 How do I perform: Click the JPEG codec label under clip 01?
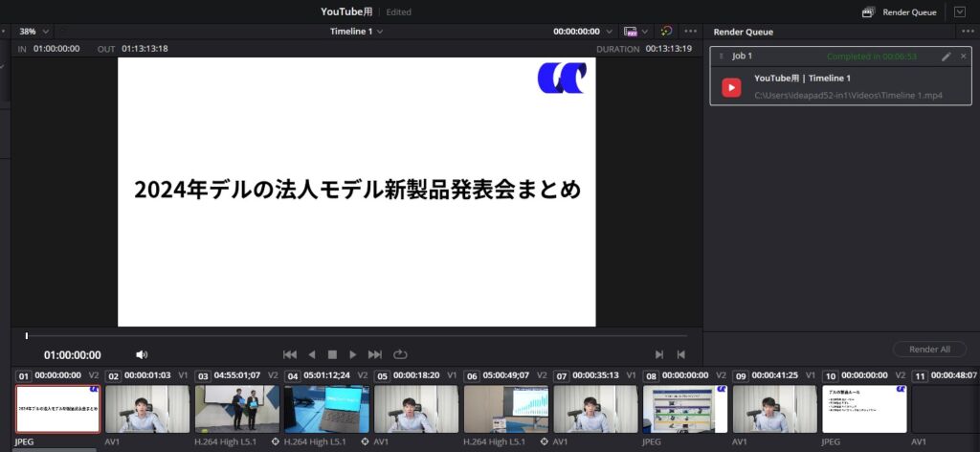pyautogui.click(x=24, y=441)
